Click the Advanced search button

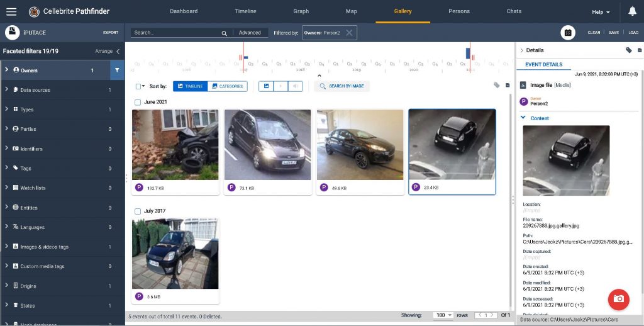tap(250, 33)
